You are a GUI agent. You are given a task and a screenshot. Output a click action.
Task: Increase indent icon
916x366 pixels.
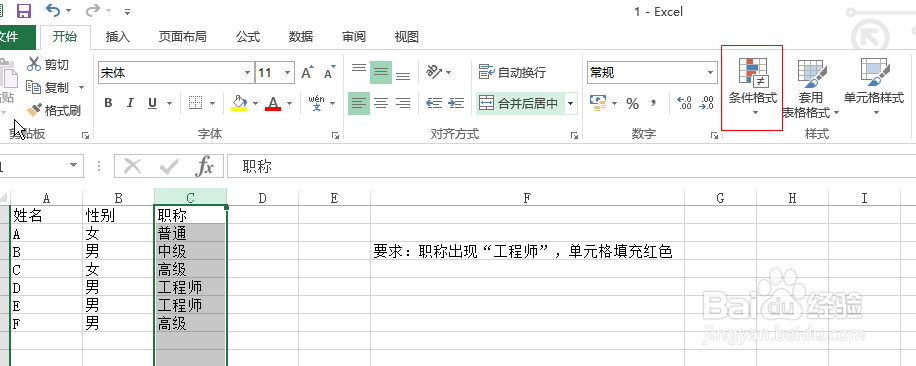[456, 103]
